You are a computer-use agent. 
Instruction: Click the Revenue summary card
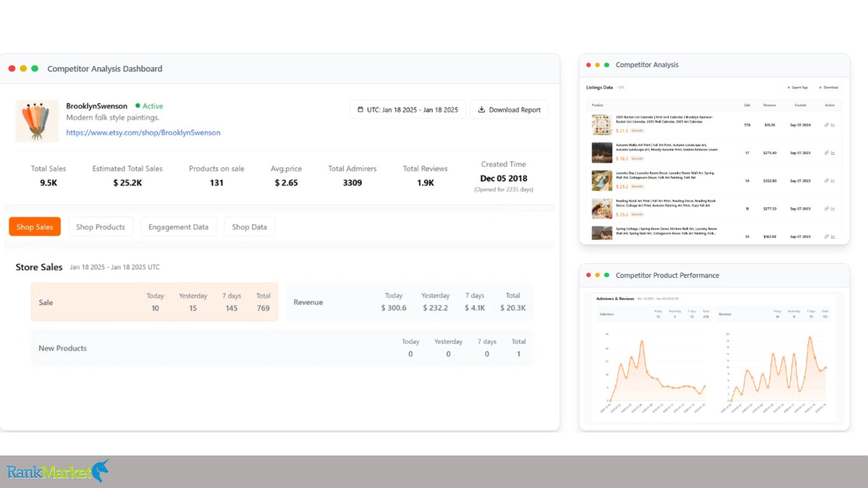pyautogui.click(x=409, y=302)
